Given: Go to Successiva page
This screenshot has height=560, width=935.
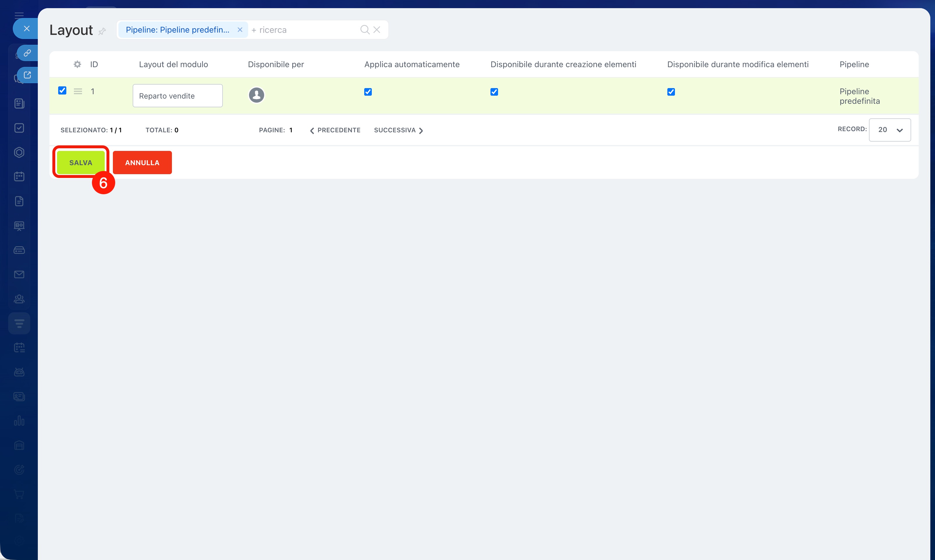Looking at the screenshot, I should (398, 130).
